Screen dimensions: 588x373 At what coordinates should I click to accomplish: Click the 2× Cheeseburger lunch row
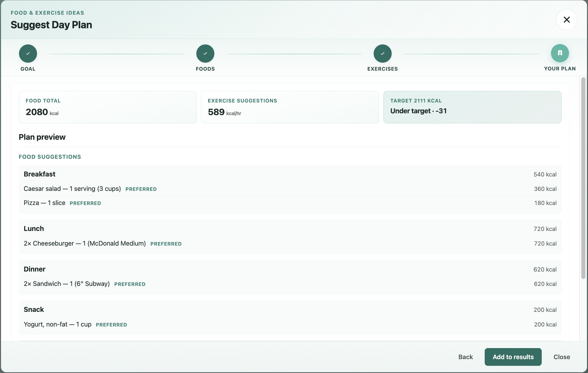pos(290,244)
